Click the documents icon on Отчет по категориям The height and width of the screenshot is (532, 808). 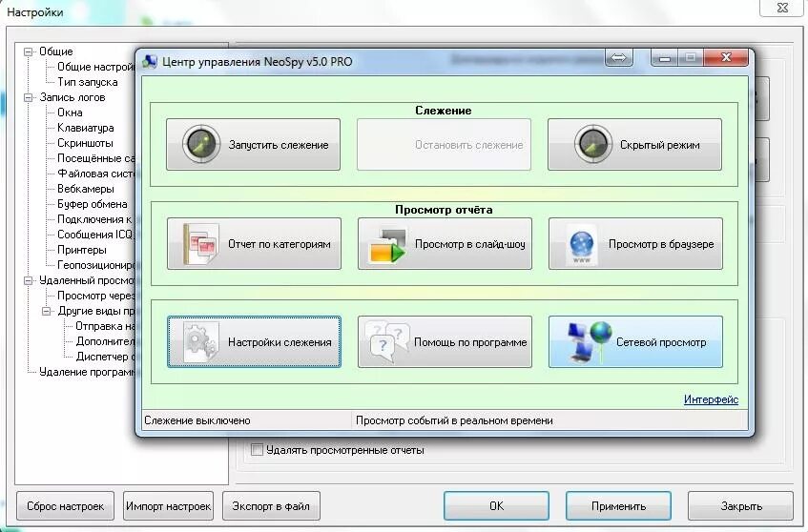point(201,244)
